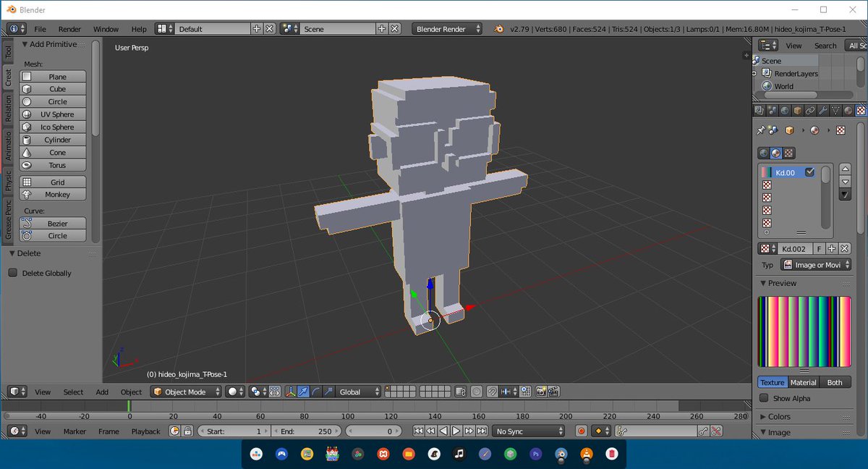Open the Info editor type icon
Image resolution: width=868 pixels, height=469 pixels.
(x=17, y=29)
